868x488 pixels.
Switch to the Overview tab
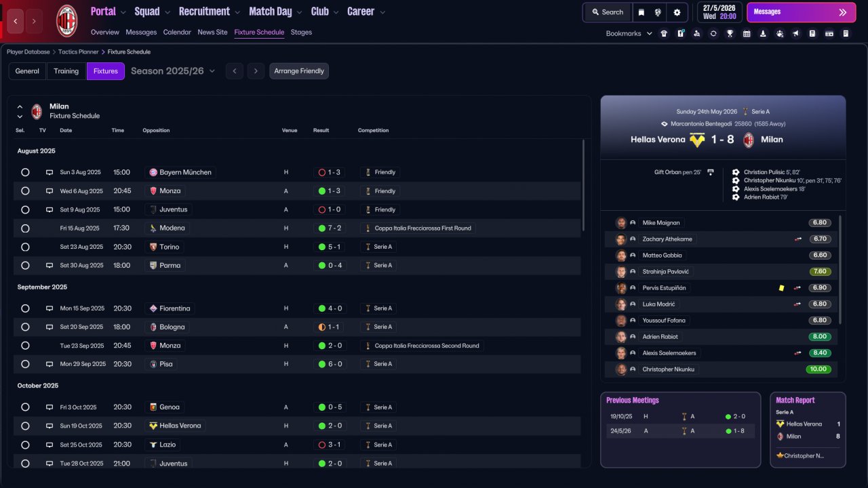point(105,32)
